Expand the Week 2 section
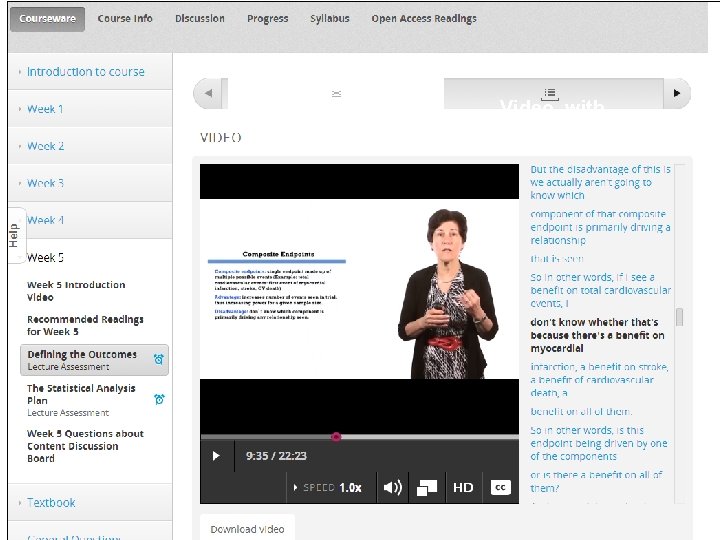The width and height of the screenshot is (720, 540). 90,146
